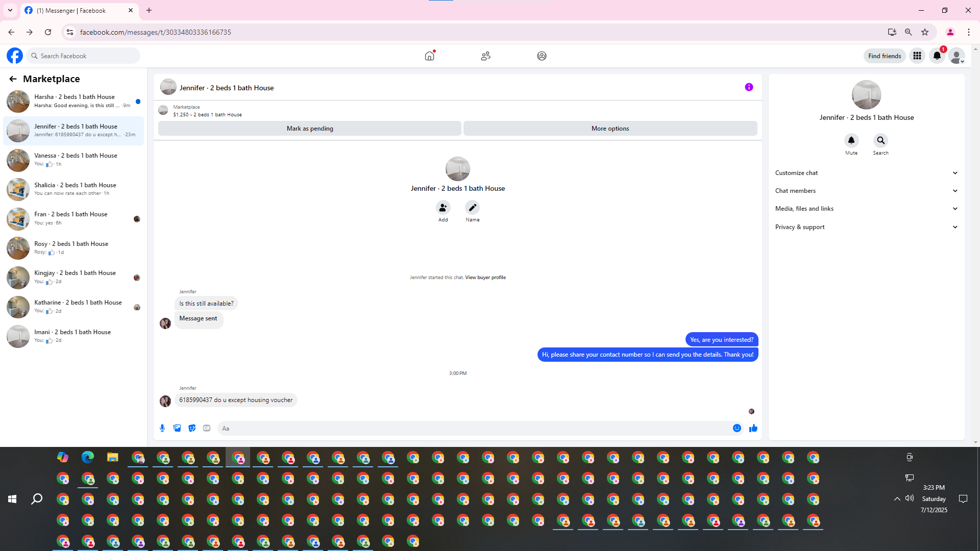Click the voice clip microphone icon
980x551 pixels.
click(x=162, y=429)
